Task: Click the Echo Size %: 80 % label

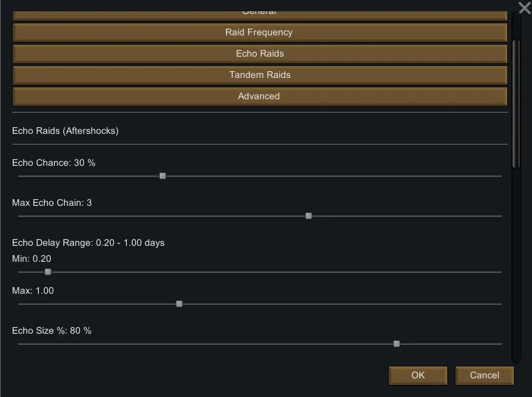Action: [x=52, y=330]
